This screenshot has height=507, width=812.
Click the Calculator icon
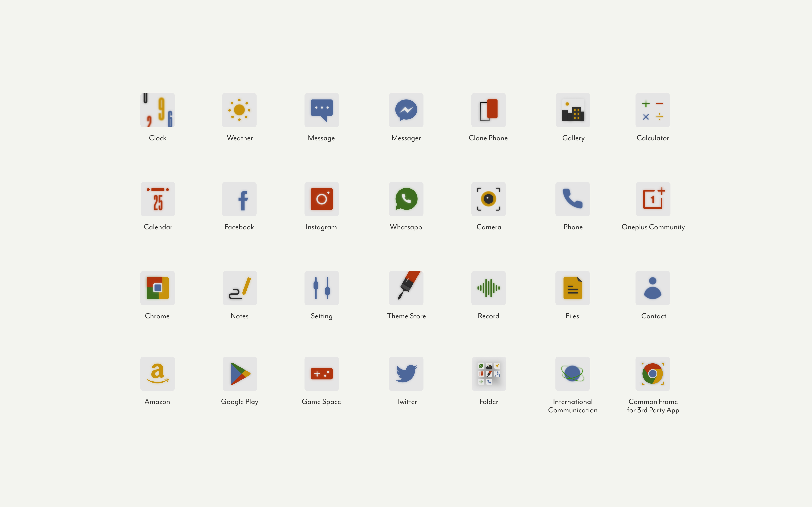click(x=652, y=110)
